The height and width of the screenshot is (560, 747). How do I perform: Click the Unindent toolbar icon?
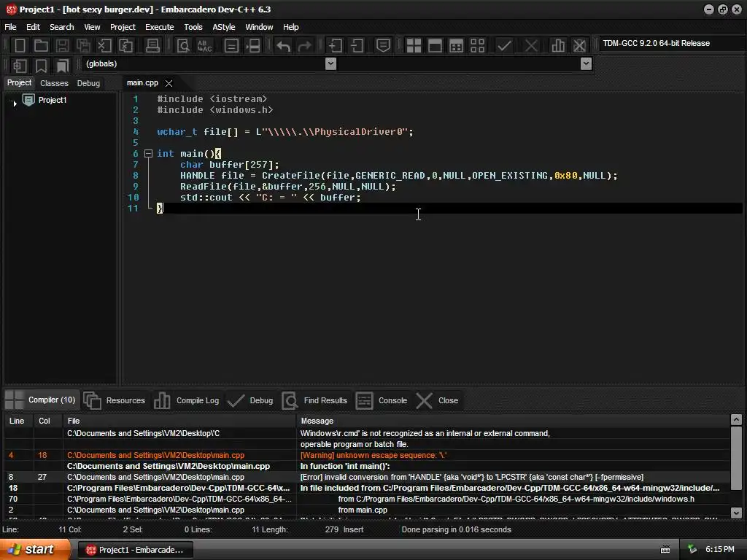(x=357, y=46)
